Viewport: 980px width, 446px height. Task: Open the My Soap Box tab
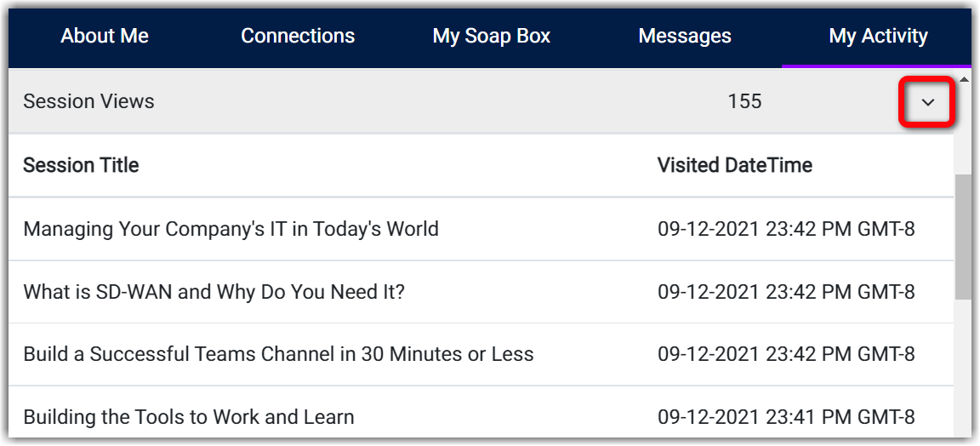[491, 36]
